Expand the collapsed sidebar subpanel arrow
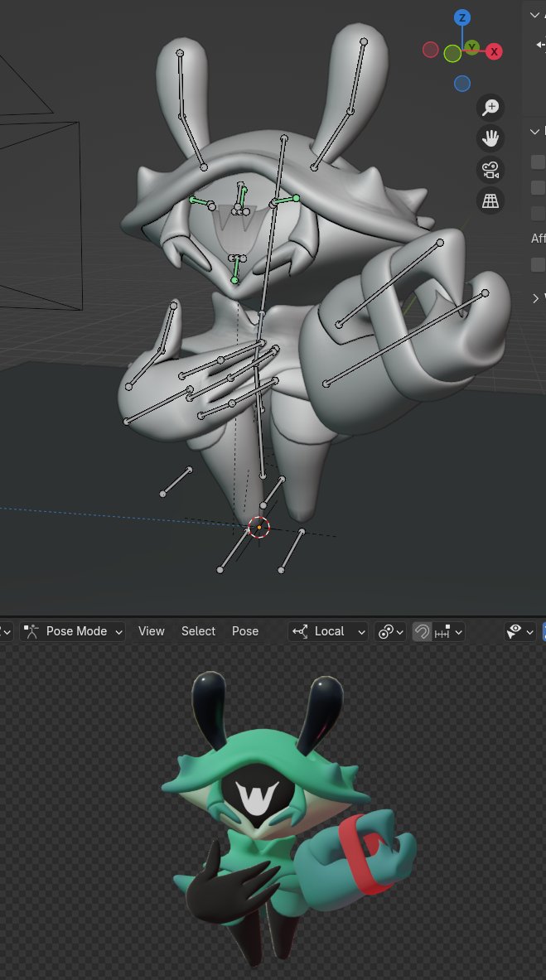This screenshot has height=980, width=546. click(535, 299)
